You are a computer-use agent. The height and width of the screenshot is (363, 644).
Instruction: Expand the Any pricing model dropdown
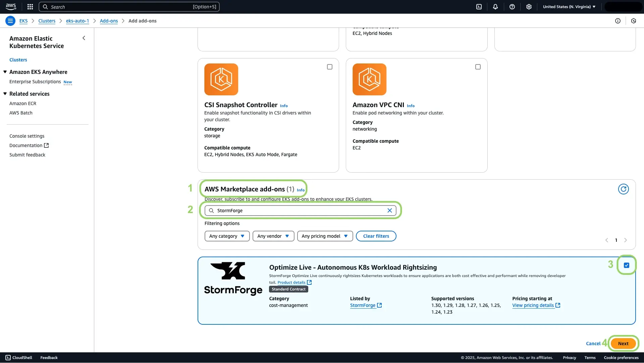[324, 235]
